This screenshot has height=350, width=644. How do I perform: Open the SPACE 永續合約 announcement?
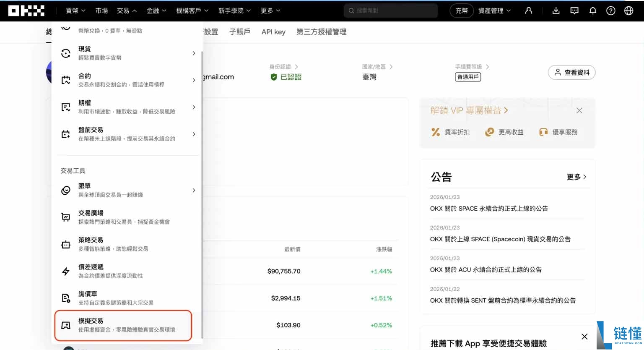(x=489, y=209)
